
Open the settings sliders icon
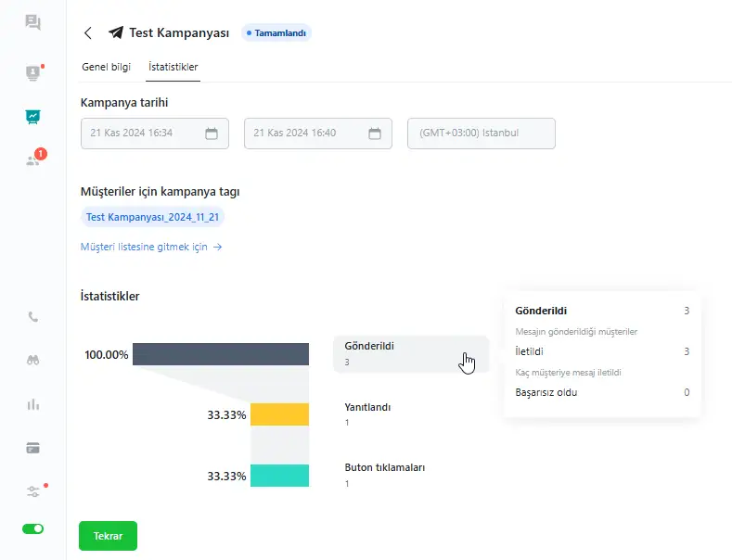(x=33, y=491)
